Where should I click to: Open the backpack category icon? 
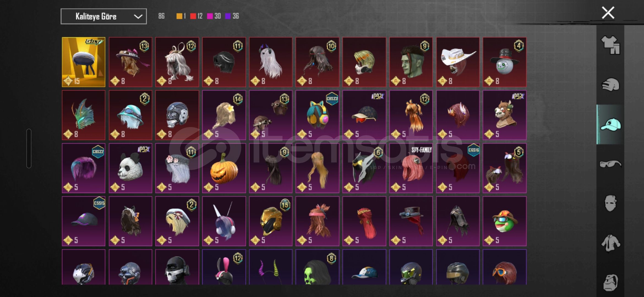coord(610,282)
